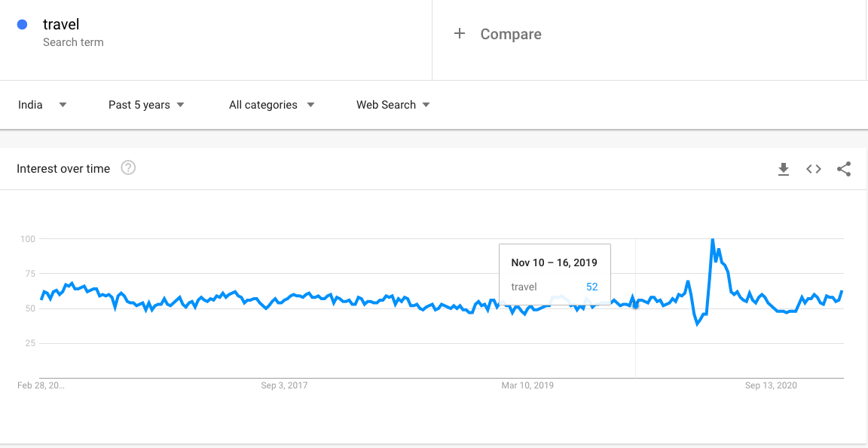The image size is (868, 448).
Task: Open the Web Search type dropdown
Action: pyautogui.click(x=393, y=105)
